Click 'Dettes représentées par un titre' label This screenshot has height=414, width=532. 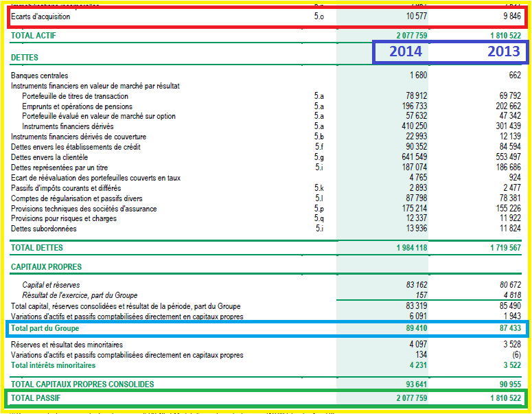[59, 168]
